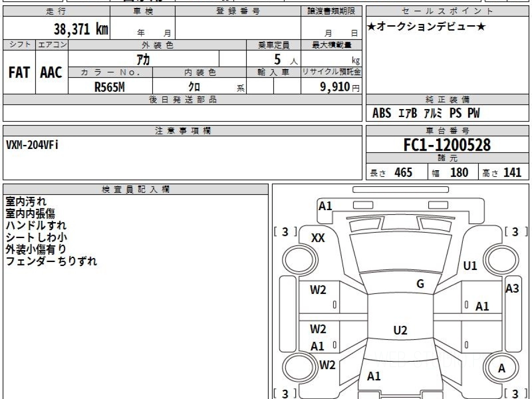
Task: Select the シートしわ小 inspector note
Action: point(36,238)
